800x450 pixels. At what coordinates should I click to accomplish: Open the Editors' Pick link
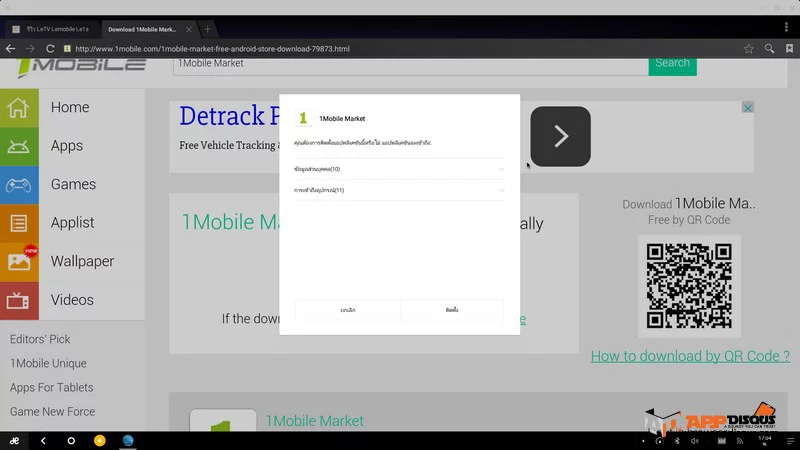pyautogui.click(x=40, y=339)
